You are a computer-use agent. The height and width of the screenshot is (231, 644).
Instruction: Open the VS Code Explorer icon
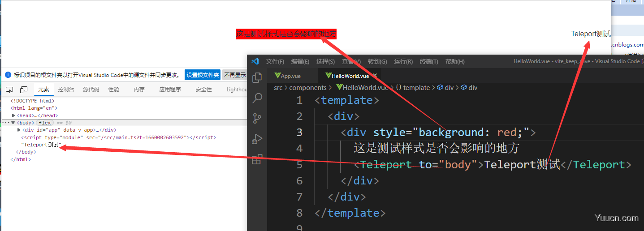[x=257, y=77]
